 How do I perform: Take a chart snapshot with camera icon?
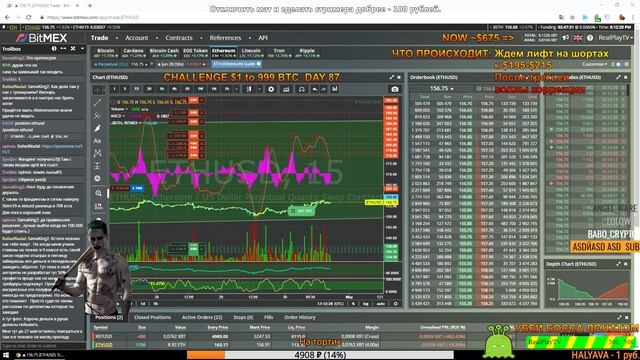coord(395,89)
